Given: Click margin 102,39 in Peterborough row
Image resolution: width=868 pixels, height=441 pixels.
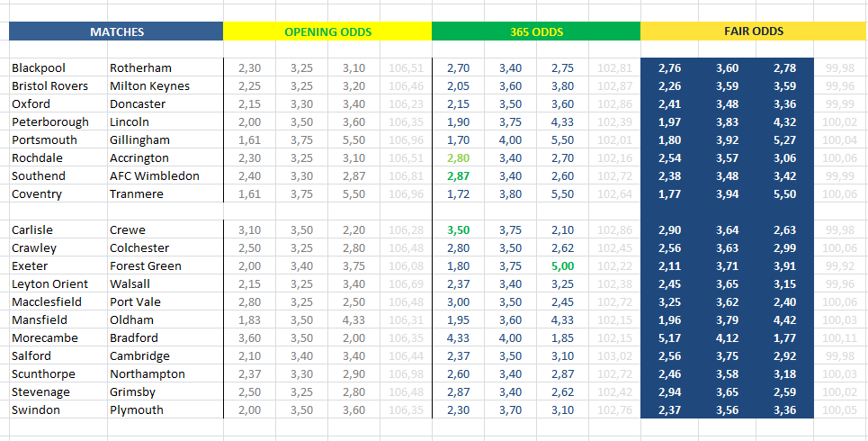Looking at the screenshot, I should (614, 121).
